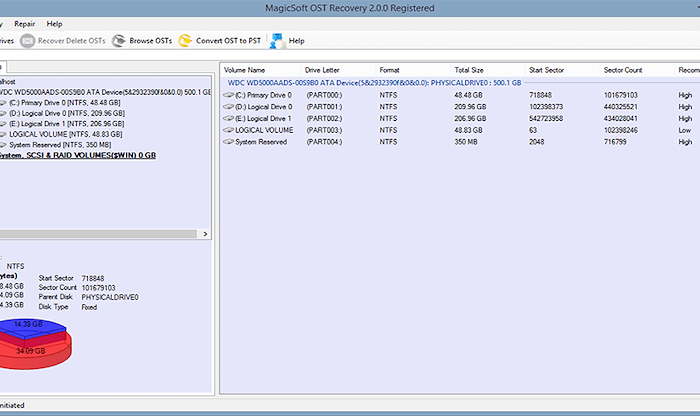Click the tree horizontal scrollbar right arrow
The image size is (700, 416).
(x=205, y=234)
